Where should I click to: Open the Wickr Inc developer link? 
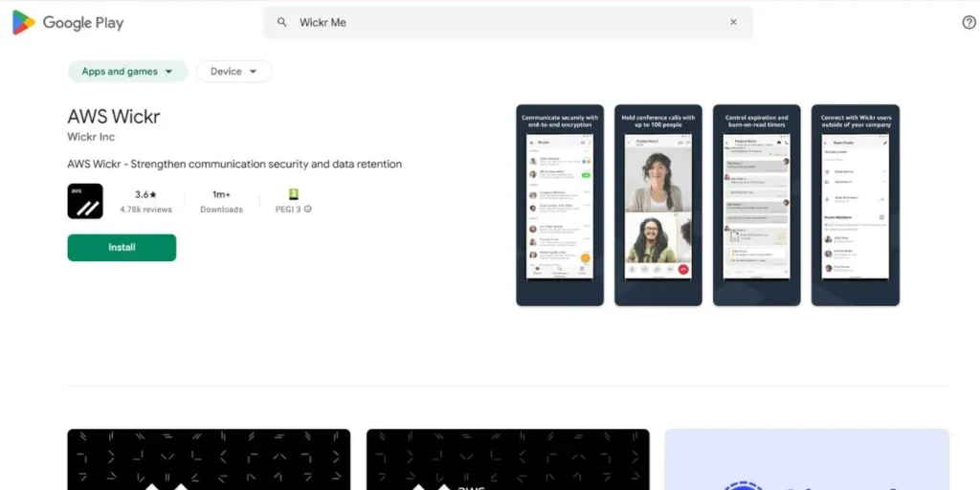click(91, 138)
